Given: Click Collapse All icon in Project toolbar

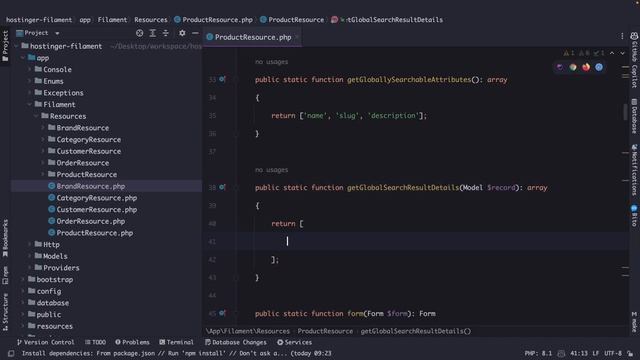Looking at the screenshot, I should click(166, 33).
